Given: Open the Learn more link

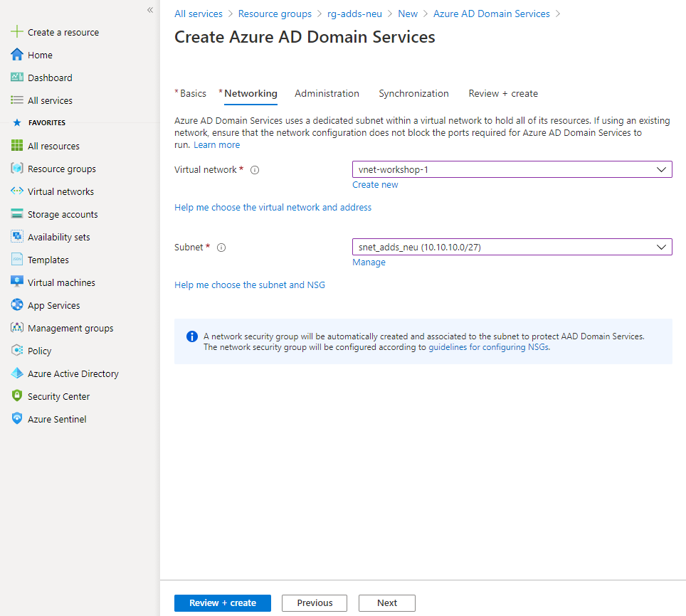Looking at the screenshot, I should (x=216, y=144).
